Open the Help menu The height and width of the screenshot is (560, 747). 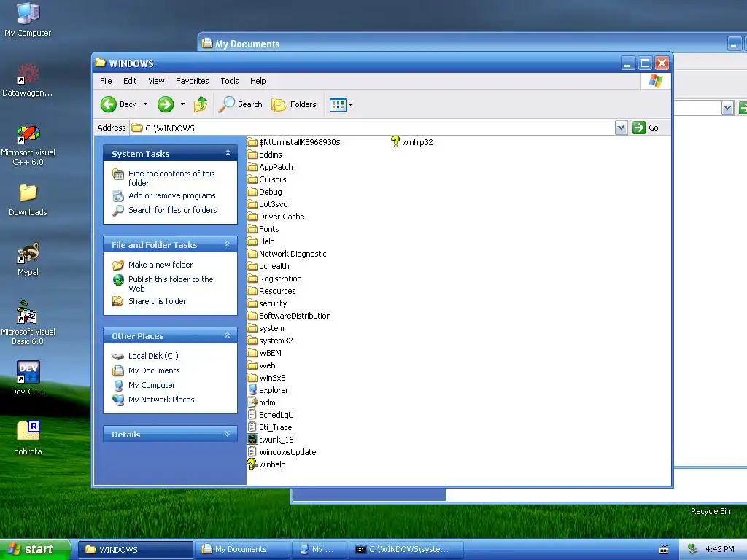[258, 81]
